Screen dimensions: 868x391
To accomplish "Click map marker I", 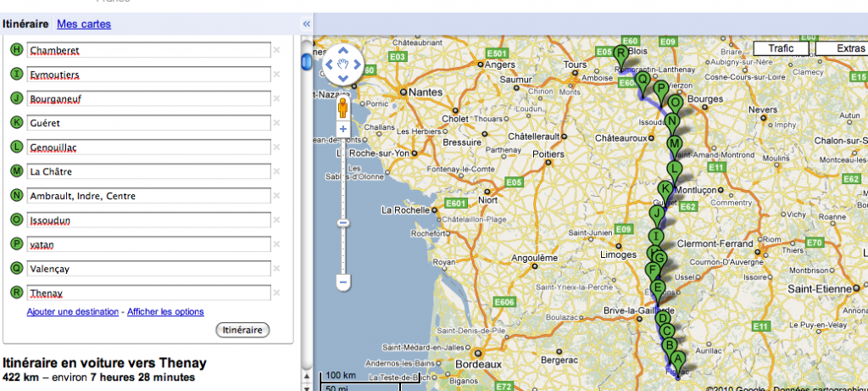I will click(x=656, y=240).
